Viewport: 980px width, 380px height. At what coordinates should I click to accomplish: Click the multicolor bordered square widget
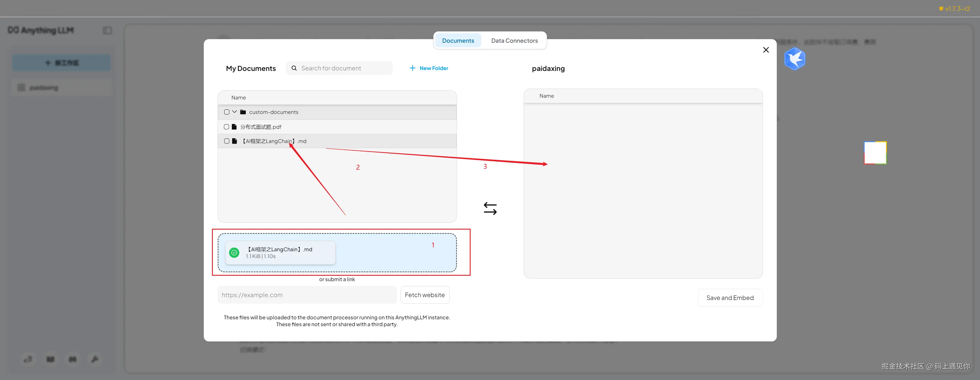point(875,153)
